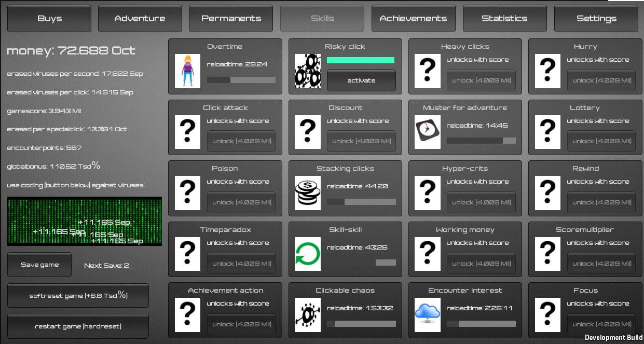Click the green matrix coding panel
The height and width of the screenshot is (344, 644).
click(x=85, y=221)
